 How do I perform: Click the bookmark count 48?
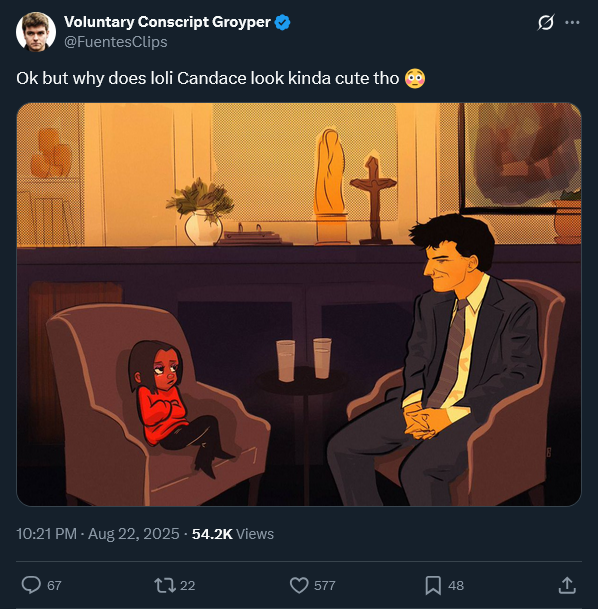tap(456, 585)
